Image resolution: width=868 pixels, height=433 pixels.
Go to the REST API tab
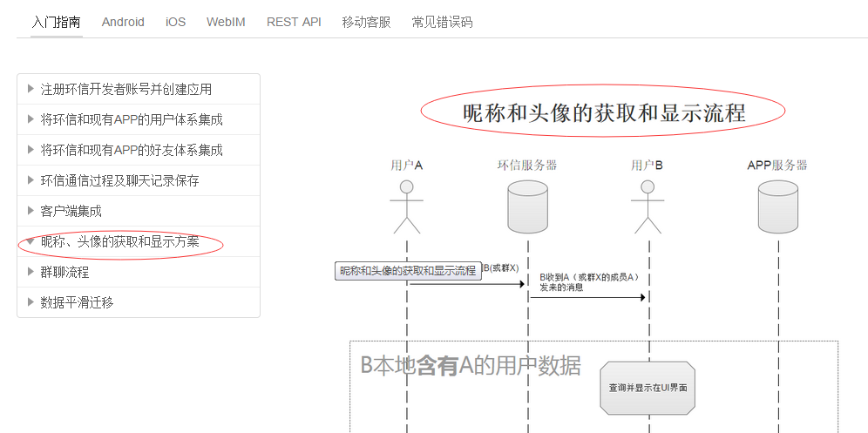[294, 22]
